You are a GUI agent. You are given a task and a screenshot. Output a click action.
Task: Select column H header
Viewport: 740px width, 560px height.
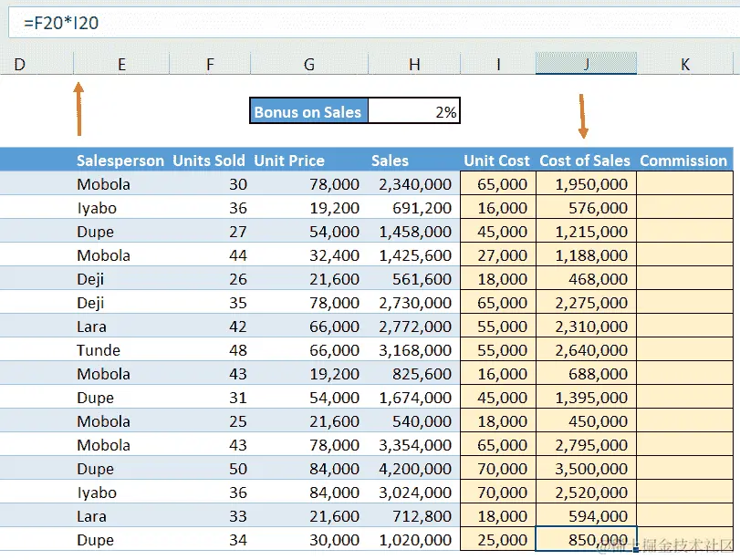414,64
